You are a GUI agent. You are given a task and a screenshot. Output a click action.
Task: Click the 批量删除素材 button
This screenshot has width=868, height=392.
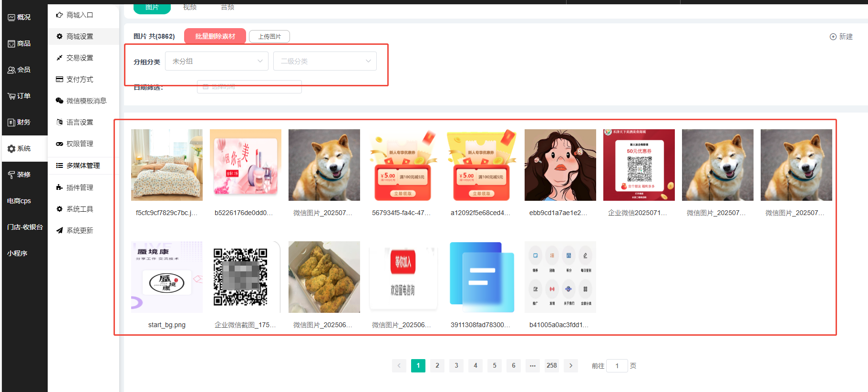215,36
